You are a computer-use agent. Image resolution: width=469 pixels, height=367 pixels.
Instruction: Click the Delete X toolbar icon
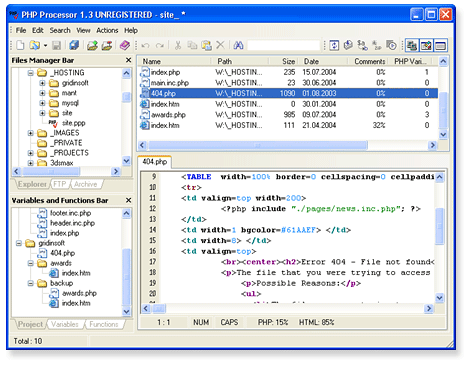tap(220, 45)
